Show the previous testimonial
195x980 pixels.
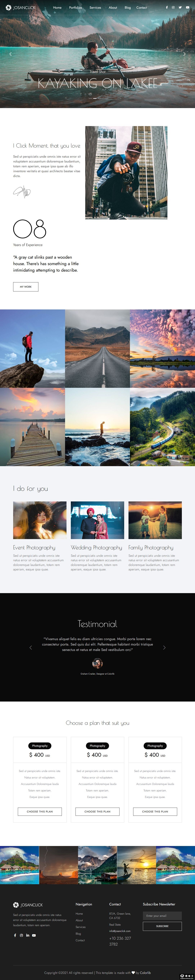(31, 648)
